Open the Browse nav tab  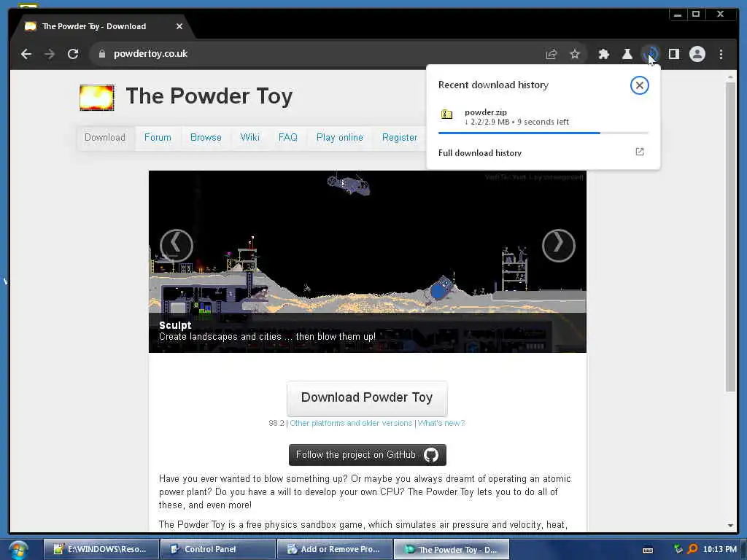206,138
